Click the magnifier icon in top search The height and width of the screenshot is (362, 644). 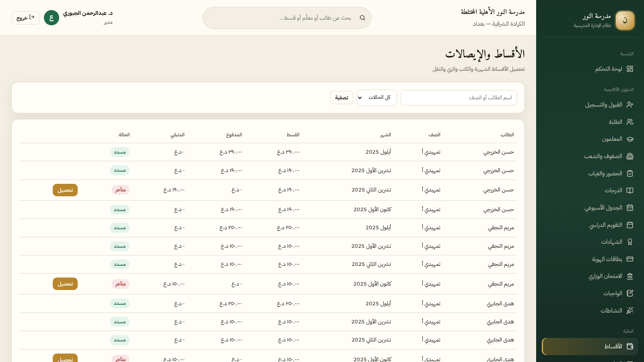[362, 18]
